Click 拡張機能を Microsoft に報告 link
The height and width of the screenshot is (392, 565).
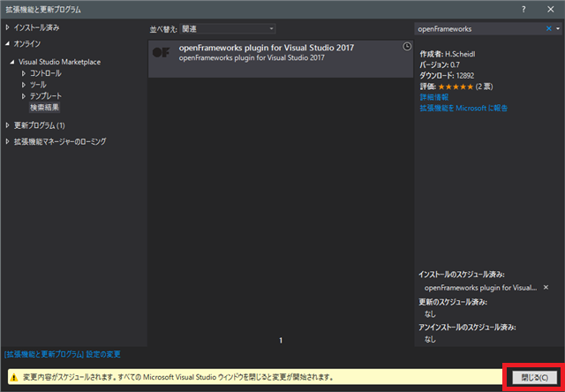[463, 108]
